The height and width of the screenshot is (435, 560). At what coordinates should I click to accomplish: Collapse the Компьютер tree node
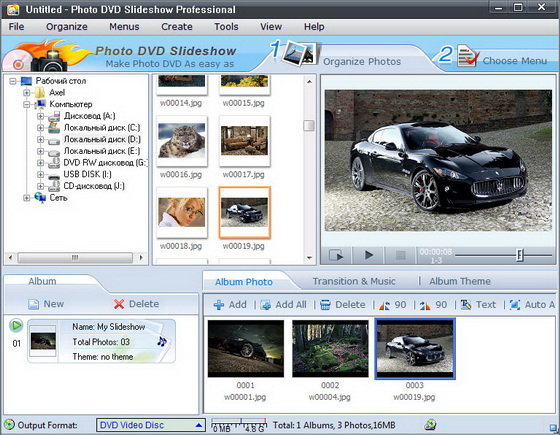point(26,105)
